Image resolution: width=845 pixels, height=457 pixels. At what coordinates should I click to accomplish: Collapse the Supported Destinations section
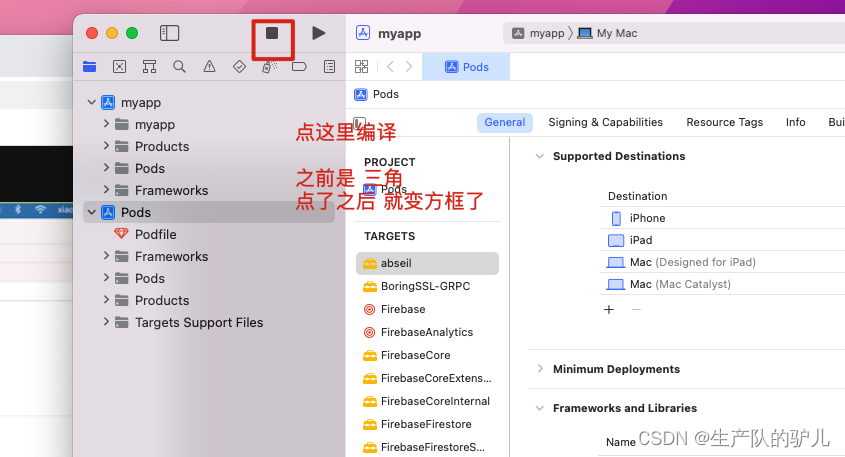coord(539,156)
